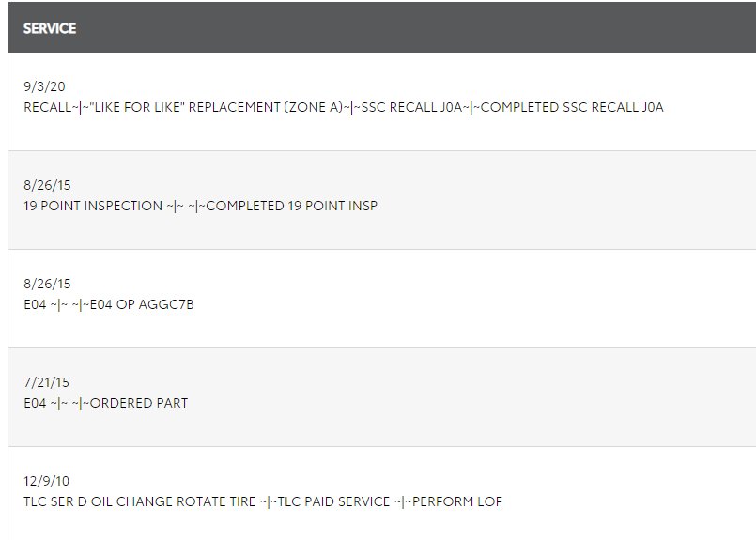The width and height of the screenshot is (756, 540).
Task: Click the COMPLETED 19 POINT INSP text
Action: point(292,206)
